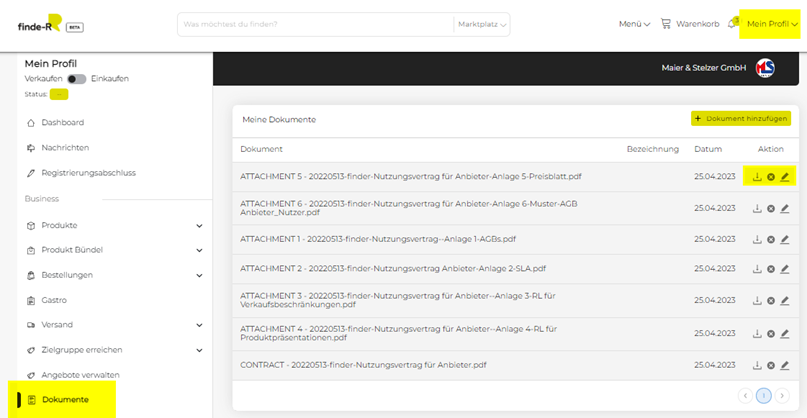Expand the Versand sidebar section
The width and height of the screenshot is (807, 418).
(199, 325)
